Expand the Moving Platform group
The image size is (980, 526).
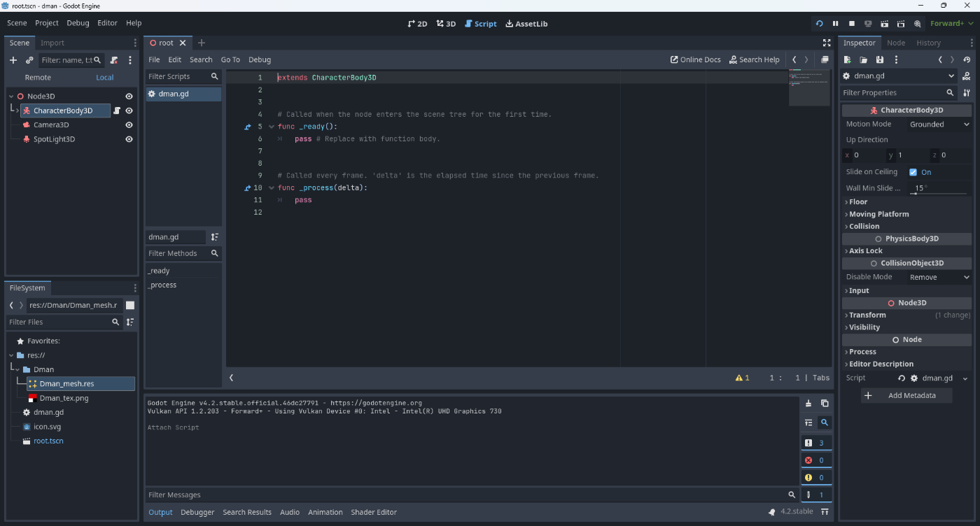pyautogui.click(x=906, y=214)
